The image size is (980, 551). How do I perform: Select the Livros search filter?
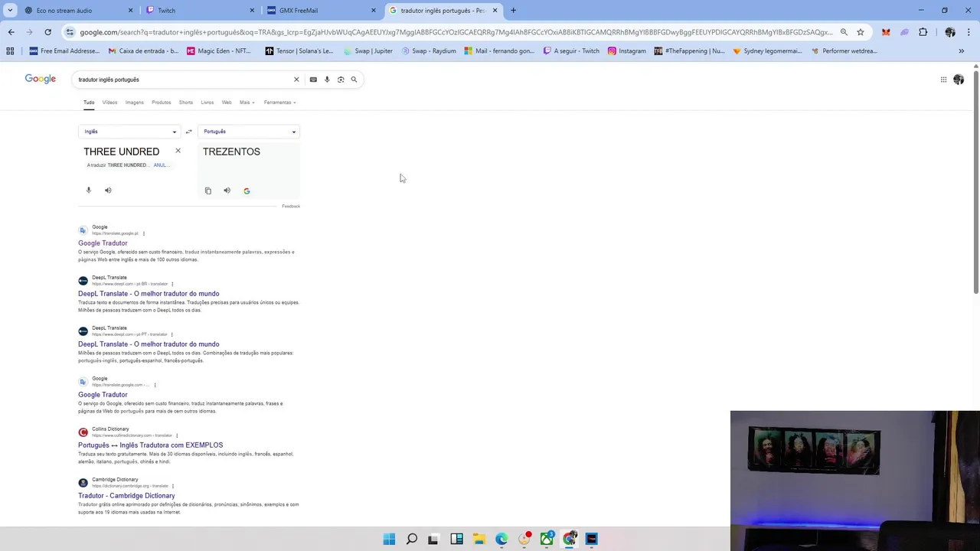click(x=207, y=103)
